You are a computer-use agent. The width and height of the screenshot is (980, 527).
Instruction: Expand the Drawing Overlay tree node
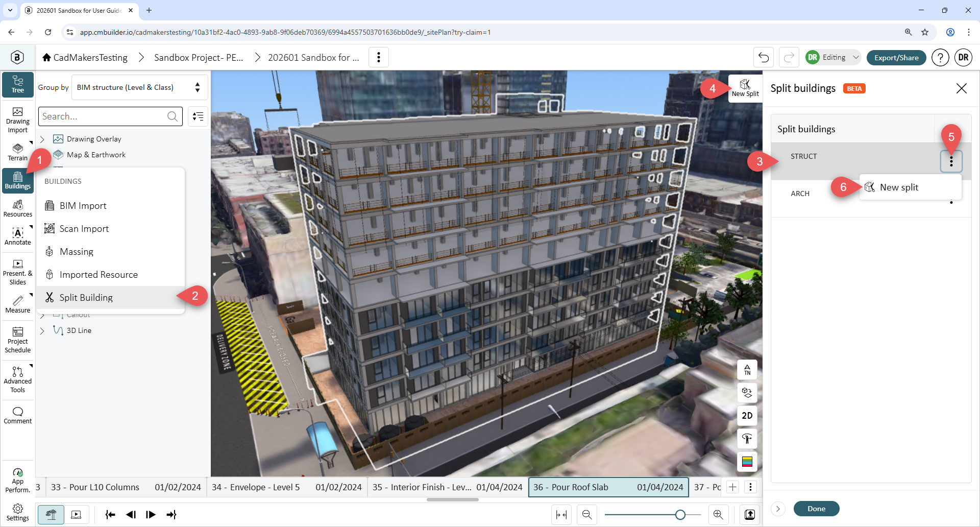(42, 139)
